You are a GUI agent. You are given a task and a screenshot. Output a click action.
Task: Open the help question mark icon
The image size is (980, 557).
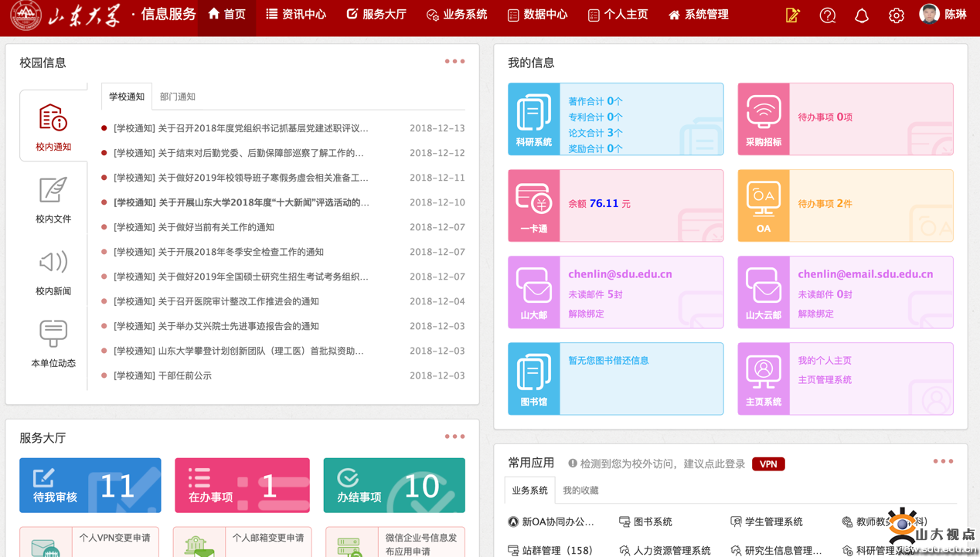[x=827, y=15]
